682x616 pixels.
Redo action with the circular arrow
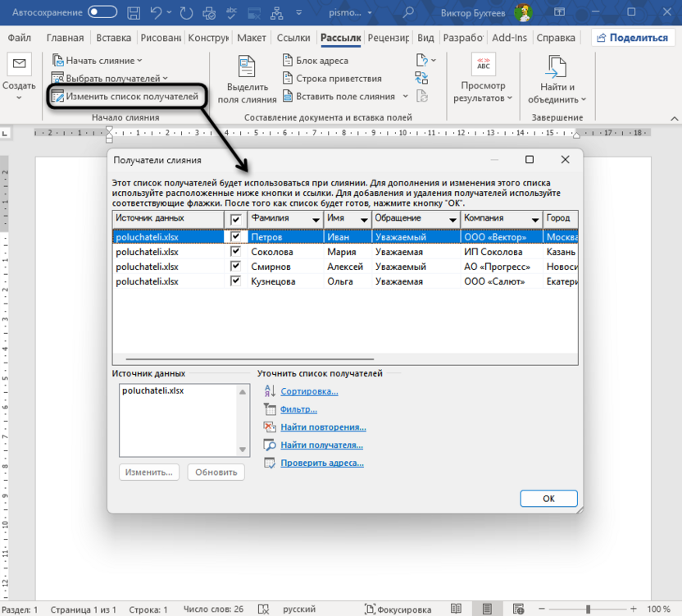tap(186, 13)
